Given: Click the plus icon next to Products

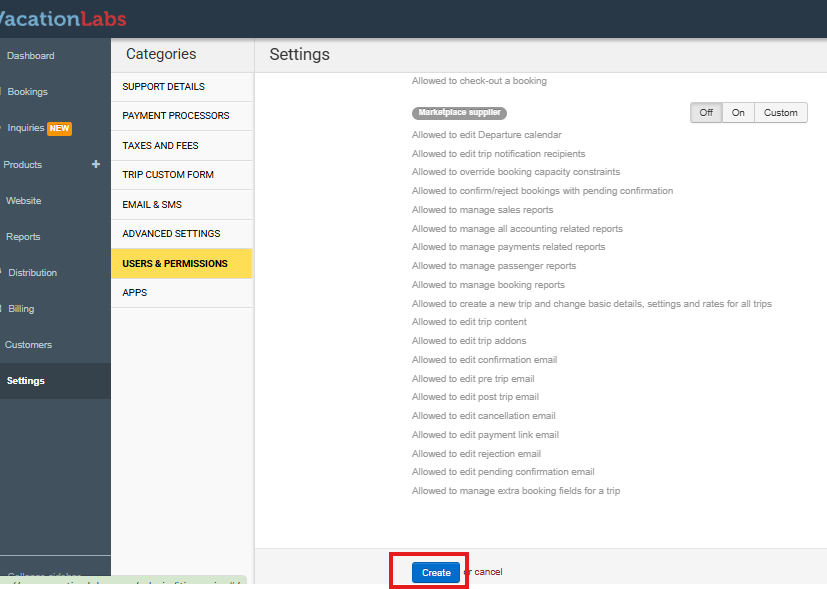Looking at the screenshot, I should point(96,164).
